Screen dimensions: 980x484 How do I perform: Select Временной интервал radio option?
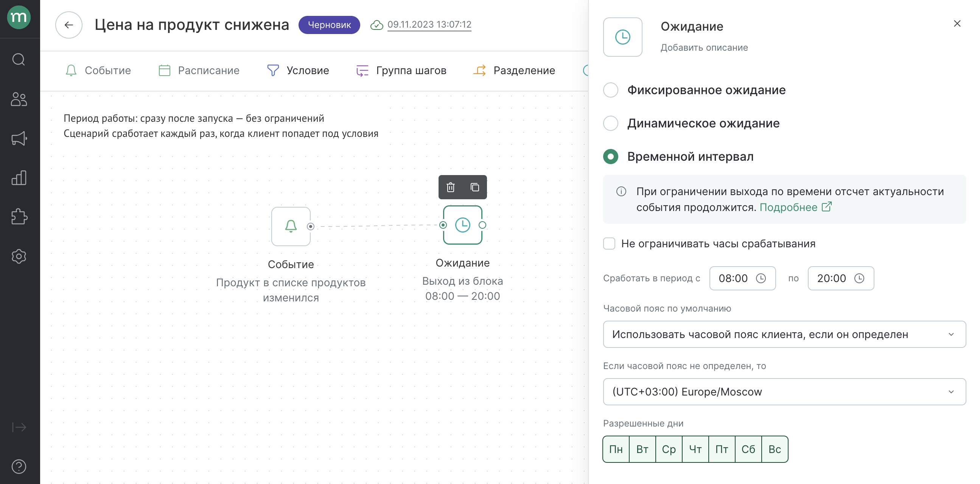point(611,157)
